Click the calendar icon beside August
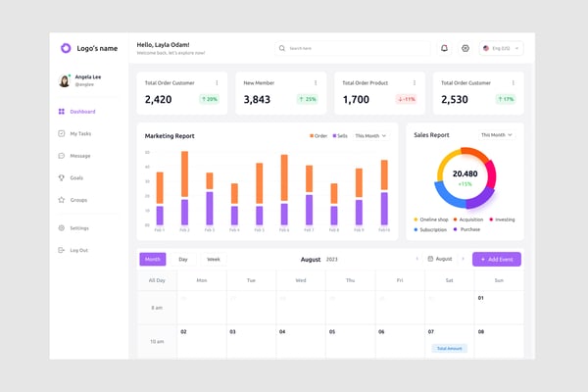 430,259
